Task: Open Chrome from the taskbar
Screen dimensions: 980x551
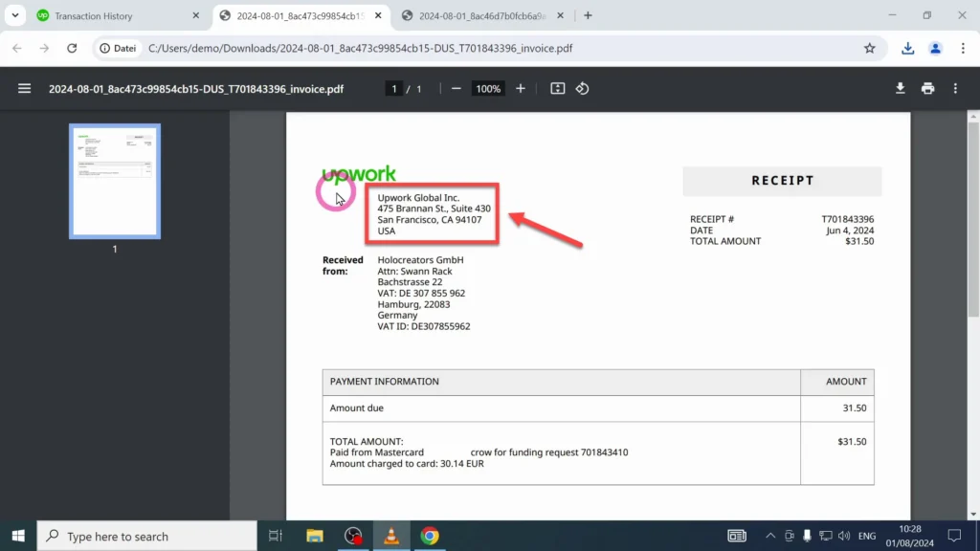Action: [x=430, y=536]
